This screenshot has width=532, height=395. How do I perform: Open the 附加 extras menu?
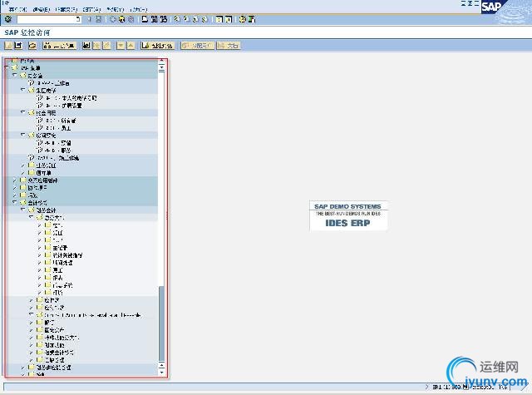[x=91, y=9]
